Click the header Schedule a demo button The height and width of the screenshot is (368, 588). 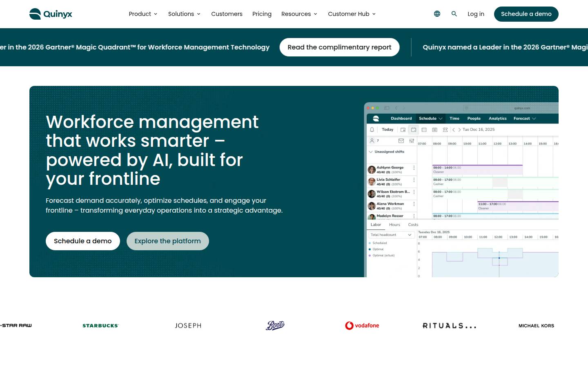(x=526, y=14)
